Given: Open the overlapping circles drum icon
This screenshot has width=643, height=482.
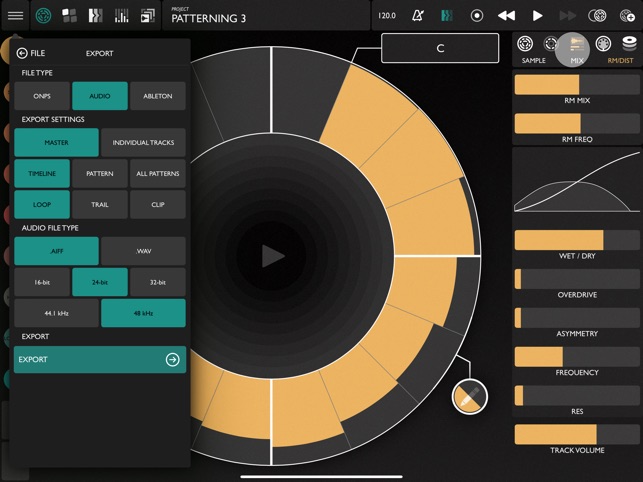Looking at the screenshot, I should 597,16.
